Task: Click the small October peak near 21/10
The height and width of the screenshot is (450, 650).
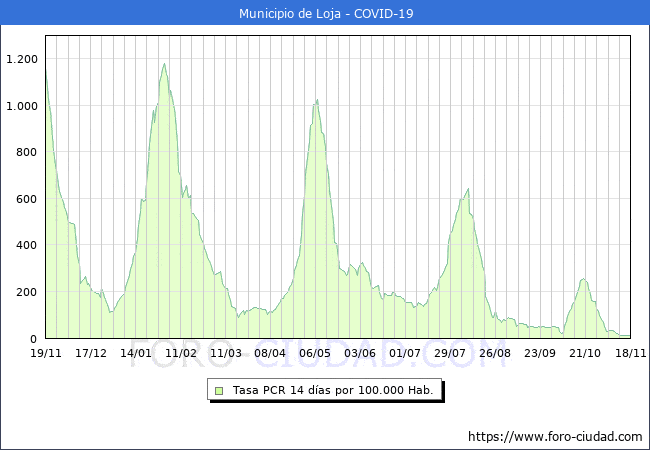Action: point(584,280)
